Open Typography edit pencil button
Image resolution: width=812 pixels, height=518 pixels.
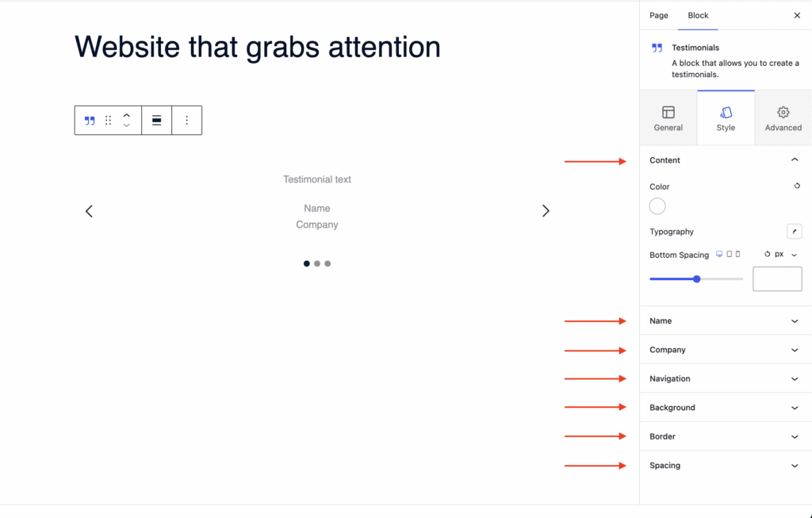click(x=795, y=232)
